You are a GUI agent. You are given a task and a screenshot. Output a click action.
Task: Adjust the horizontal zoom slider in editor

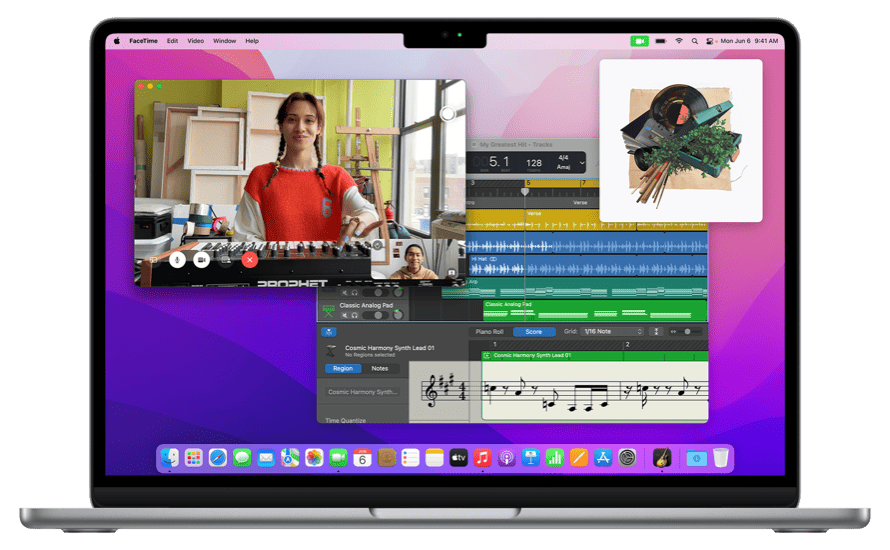(x=686, y=331)
